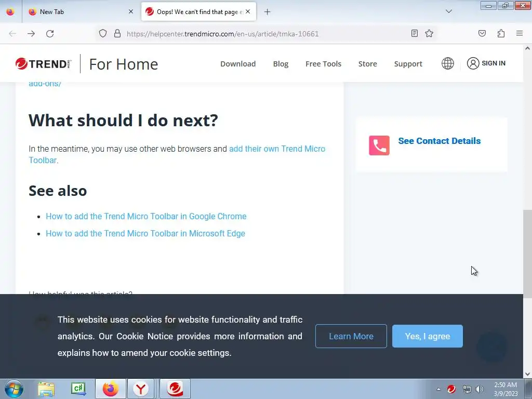The image size is (532, 399).
Task: Open How to add Toolbar in Microsoft Edge
Action: 145,233
